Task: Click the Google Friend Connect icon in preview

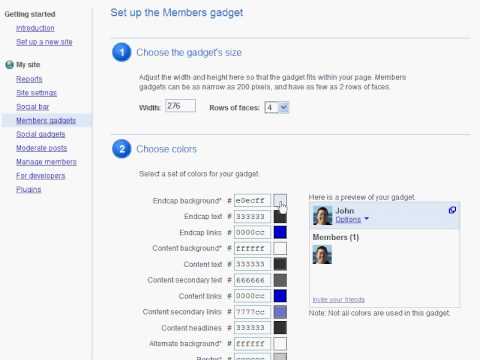Action: 452,210
